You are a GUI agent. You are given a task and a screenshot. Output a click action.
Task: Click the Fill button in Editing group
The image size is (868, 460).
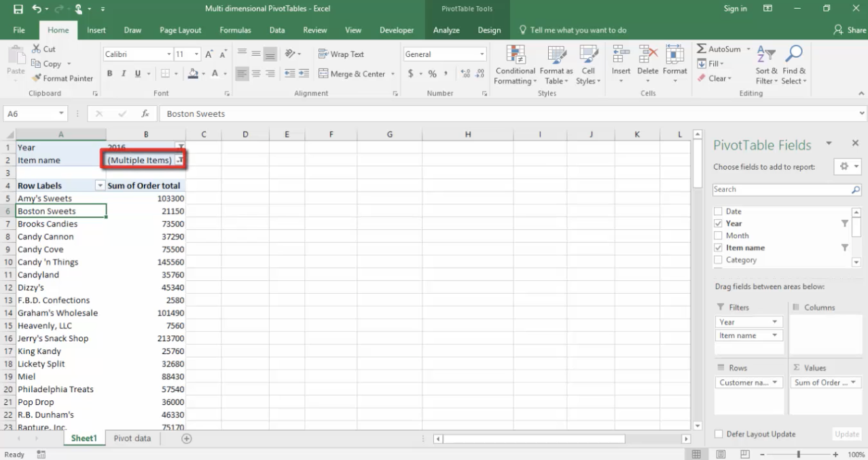click(x=711, y=64)
